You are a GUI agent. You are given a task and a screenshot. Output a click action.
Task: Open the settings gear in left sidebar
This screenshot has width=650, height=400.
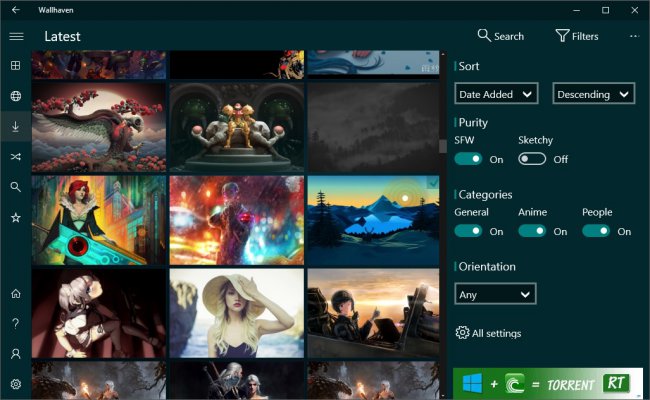click(x=16, y=384)
